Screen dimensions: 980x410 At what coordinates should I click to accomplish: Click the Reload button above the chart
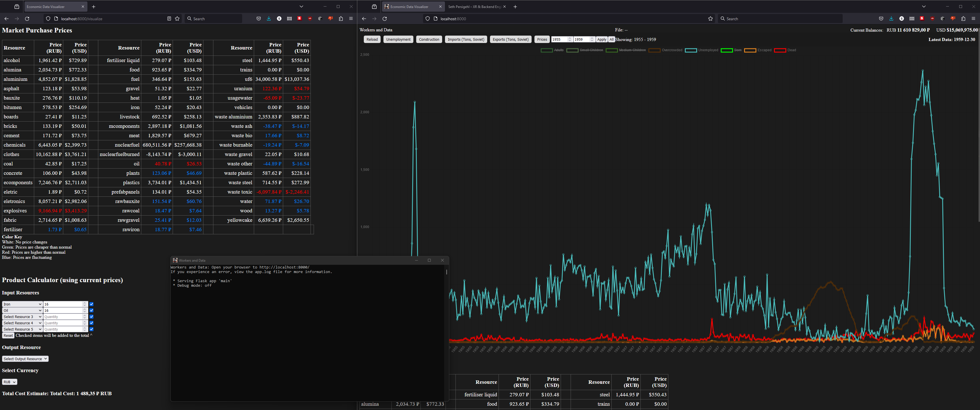pyautogui.click(x=372, y=40)
